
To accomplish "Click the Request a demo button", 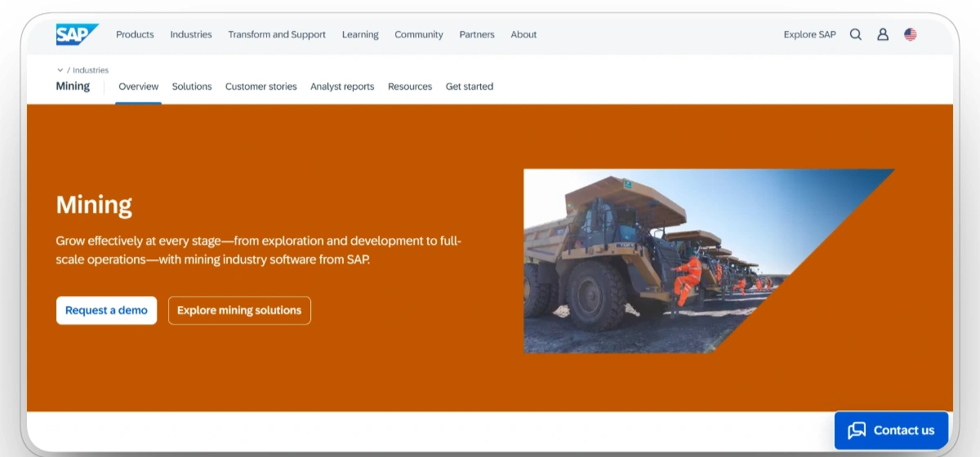I will pyautogui.click(x=106, y=310).
